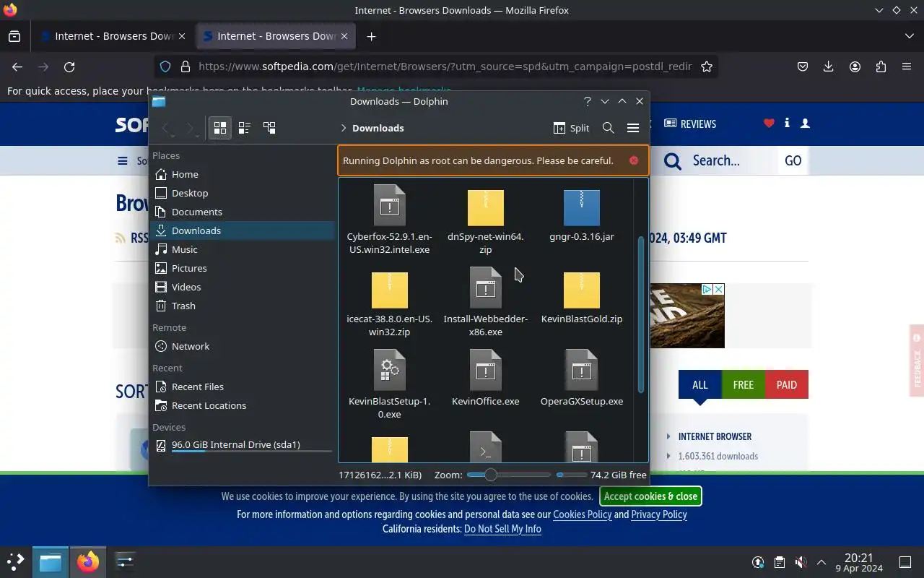Screen dimensions: 924x578
Task: Switch Dolphin to Details view mode
Action: [x=269, y=128]
